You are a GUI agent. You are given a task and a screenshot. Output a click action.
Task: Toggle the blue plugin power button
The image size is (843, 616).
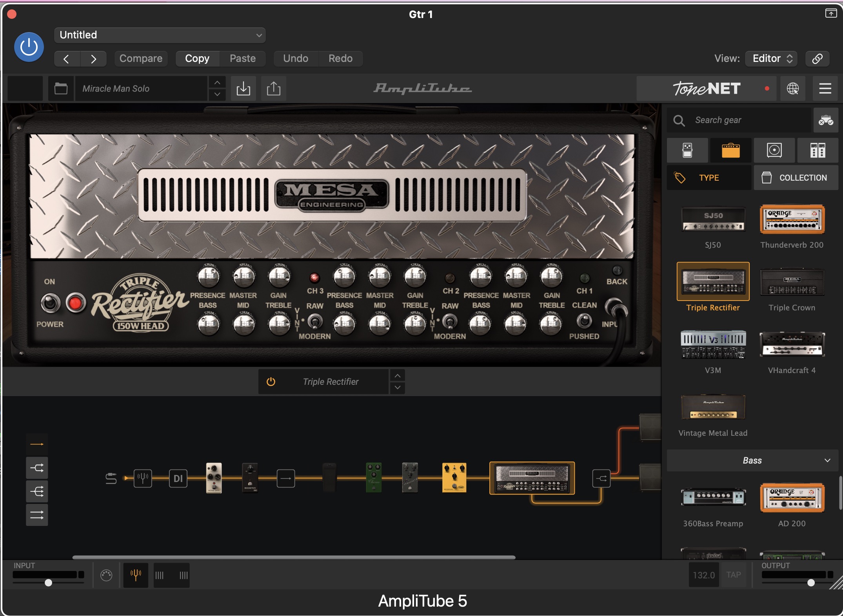pos(29,47)
